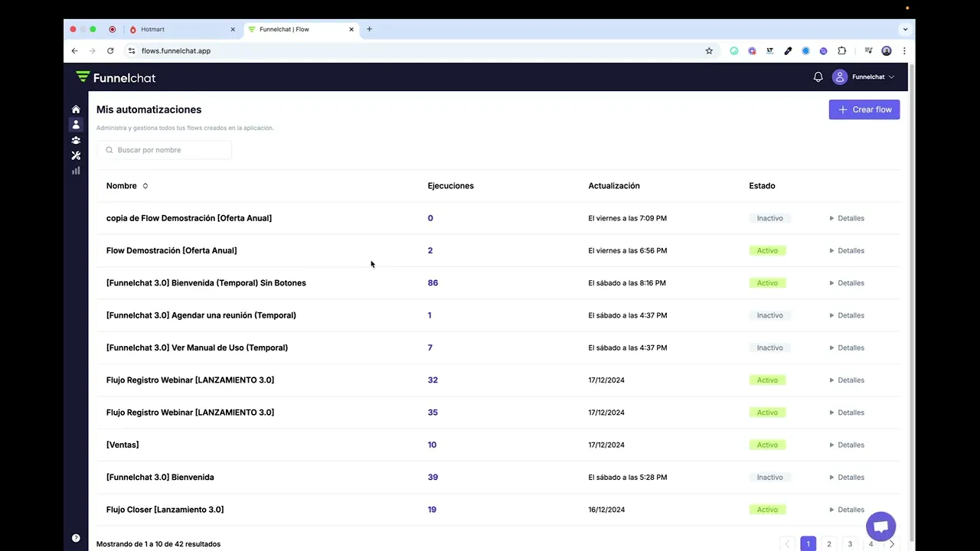The width and height of the screenshot is (980, 551).
Task: Expand Detalles for Flujo Closer [Lanzamiento 3.0]
Action: [x=847, y=510]
